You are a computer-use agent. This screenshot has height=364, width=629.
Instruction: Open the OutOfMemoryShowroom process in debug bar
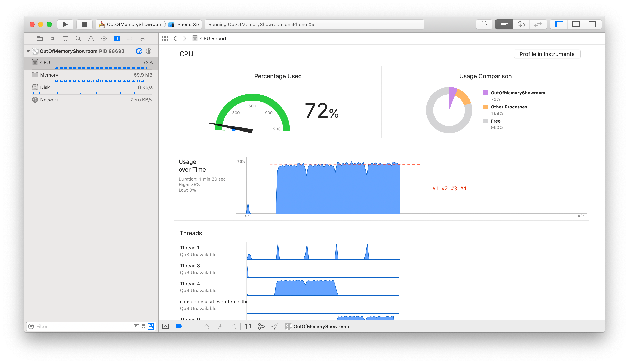coord(317,326)
